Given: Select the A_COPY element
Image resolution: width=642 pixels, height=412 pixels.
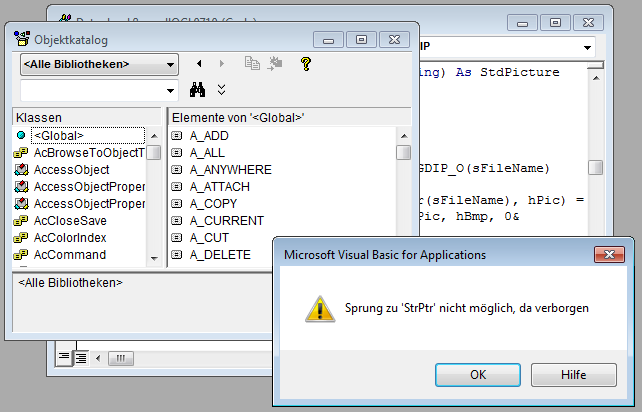Looking at the screenshot, I should coord(213,204).
